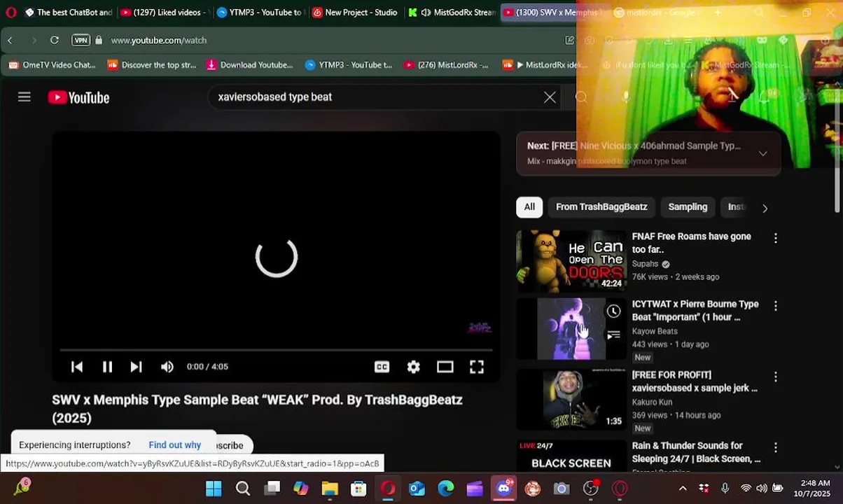This screenshot has width=843, height=504.
Task: Open the YouTube hamburger guide menu
Action: click(x=25, y=97)
